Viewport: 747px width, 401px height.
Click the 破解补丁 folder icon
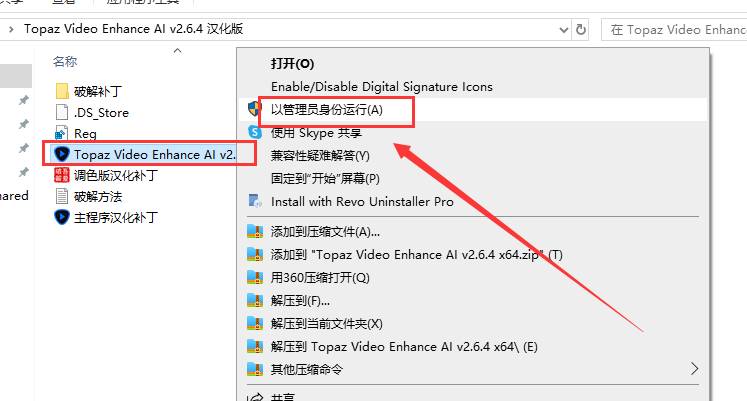(x=62, y=92)
